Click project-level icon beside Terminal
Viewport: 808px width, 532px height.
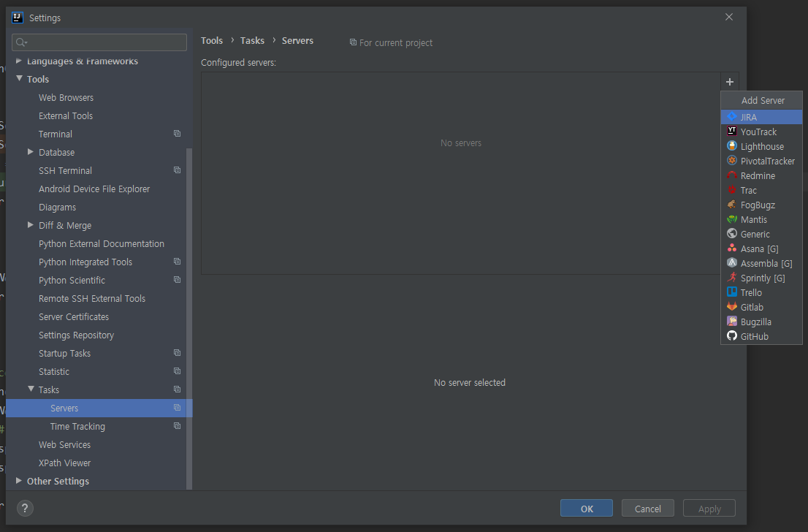point(178,134)
